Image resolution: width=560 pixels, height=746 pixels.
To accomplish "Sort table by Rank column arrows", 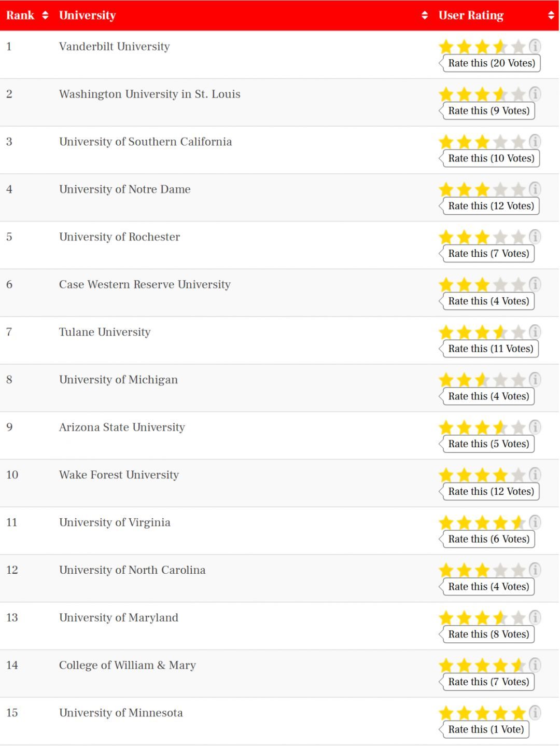I will (x=45, y=15).
